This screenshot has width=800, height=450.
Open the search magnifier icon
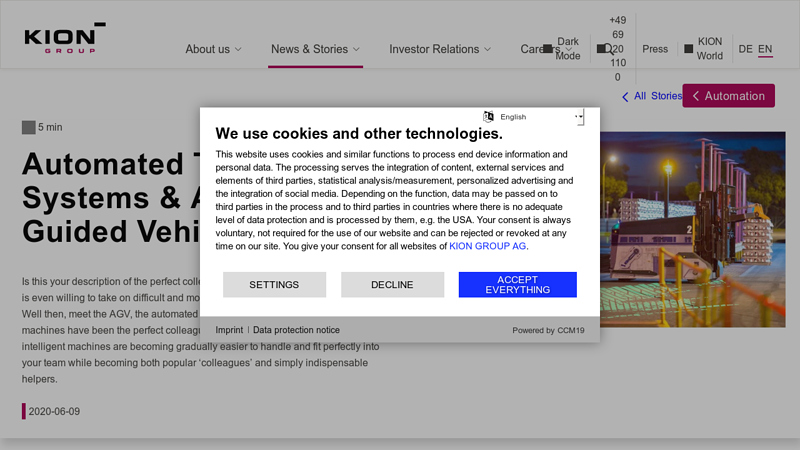point(608,49)
